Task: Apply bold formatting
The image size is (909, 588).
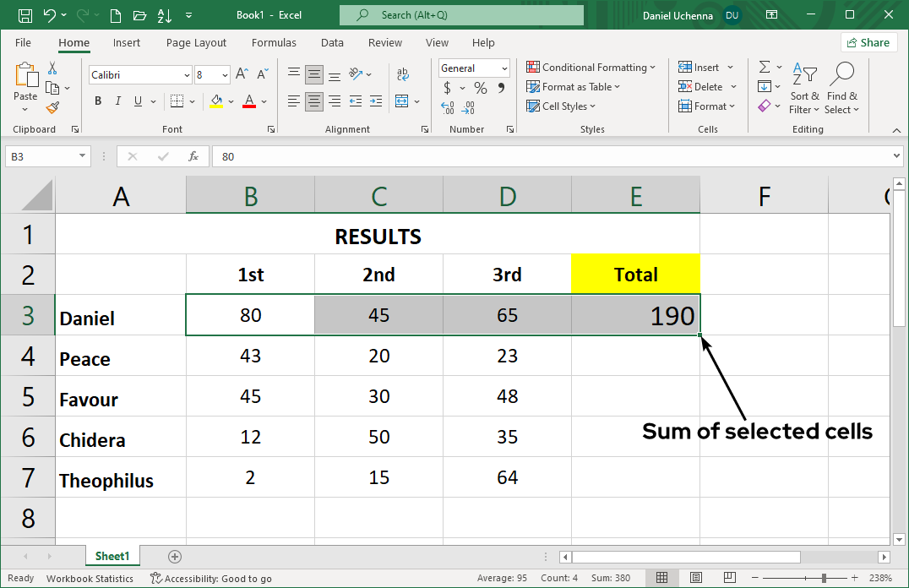Action: (x=97, y=101)
